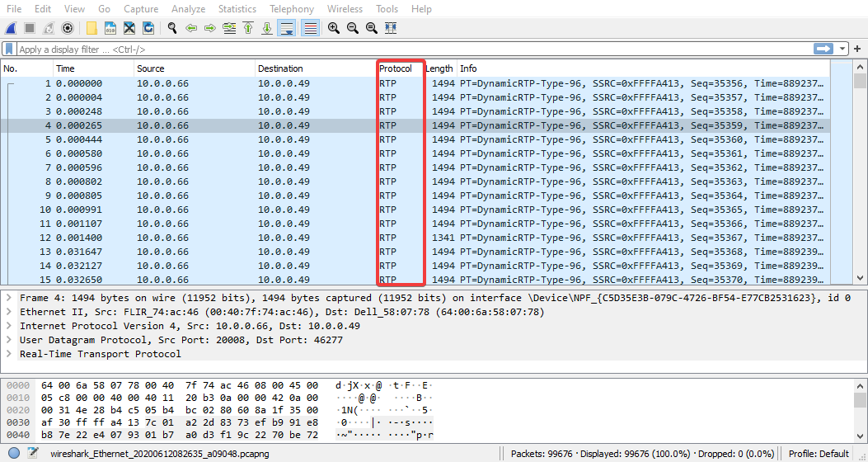Sort by the Source column header

pos(195,68)
